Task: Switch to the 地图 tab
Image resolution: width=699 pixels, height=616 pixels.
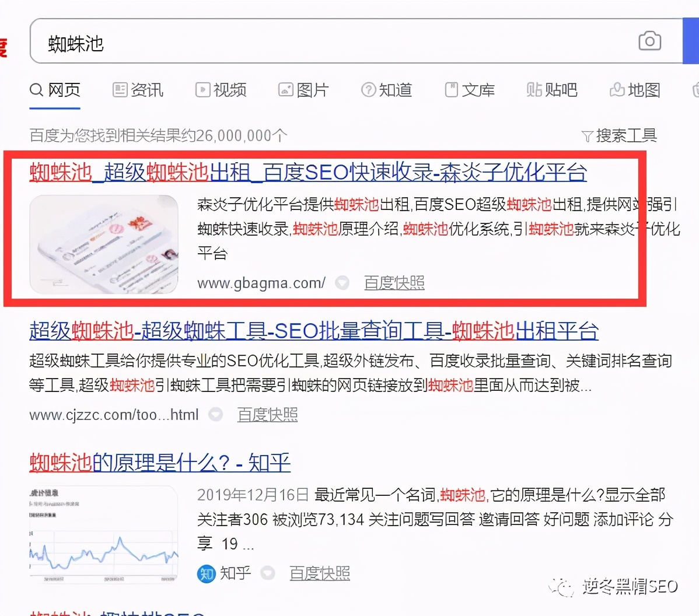Action: click(x=635, y=90)
